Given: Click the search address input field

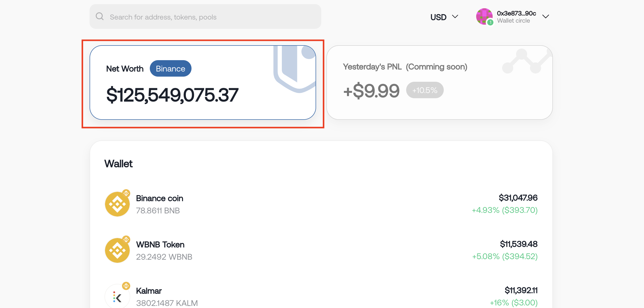Looking at the screenshot, I should coord(205,16).
